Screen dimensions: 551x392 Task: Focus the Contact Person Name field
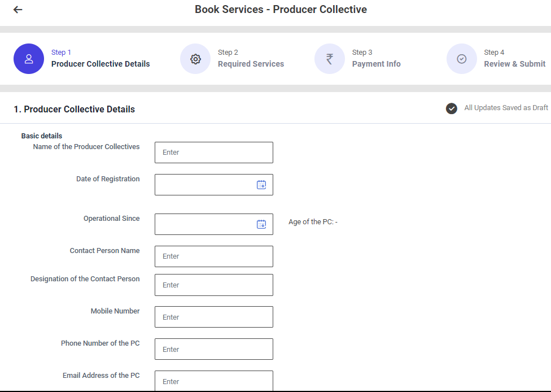213,256
